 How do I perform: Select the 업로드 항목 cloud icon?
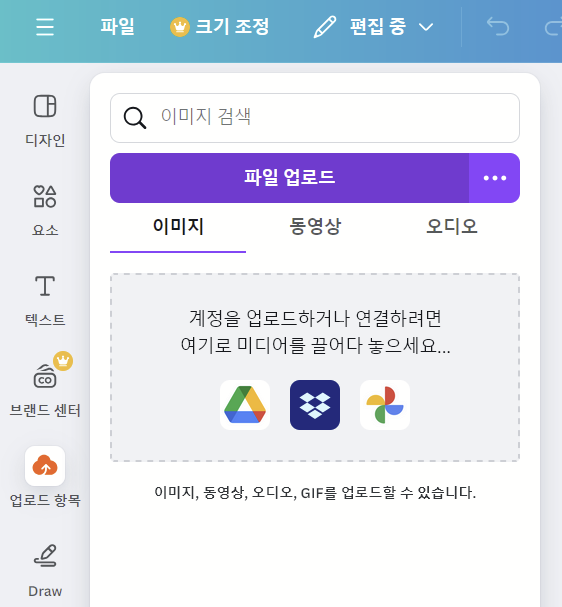45,466
